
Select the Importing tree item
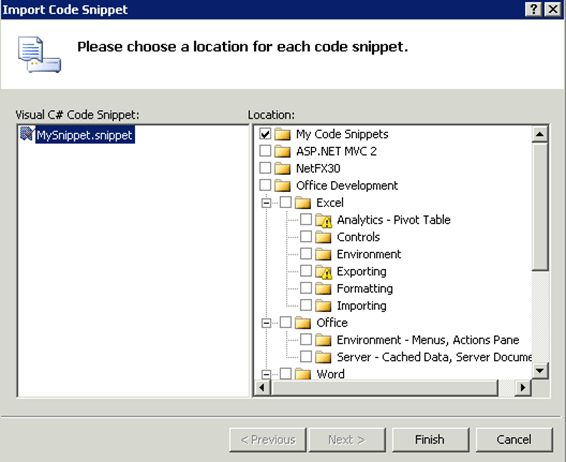[361, 306]
